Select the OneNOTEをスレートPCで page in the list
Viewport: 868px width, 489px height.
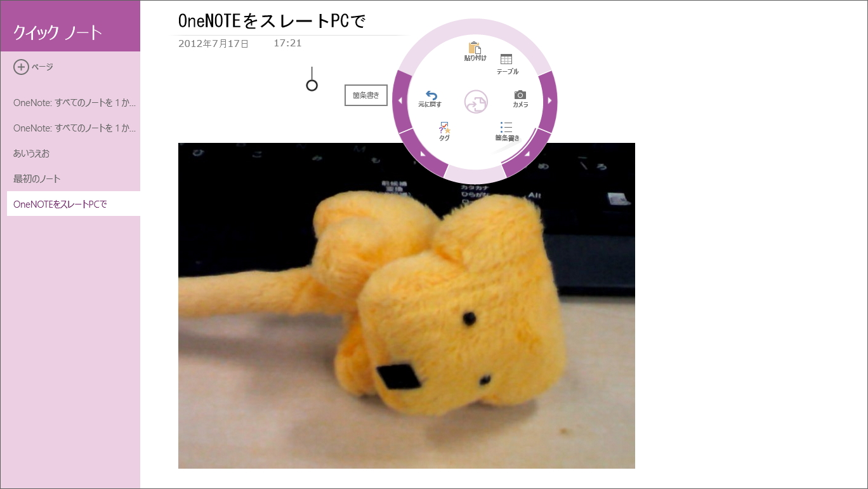pos(74,204)
